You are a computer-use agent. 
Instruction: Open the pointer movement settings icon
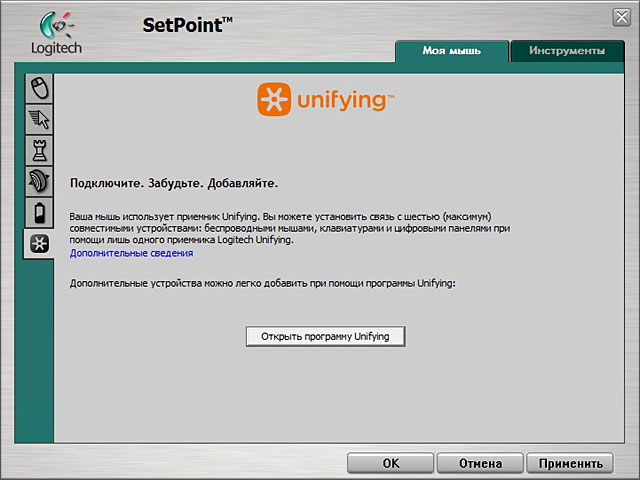tap(39, 119)
